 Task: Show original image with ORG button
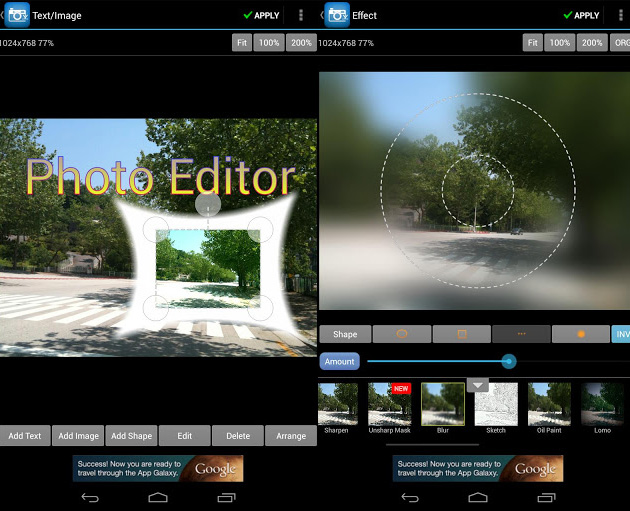tap(620, 43)
